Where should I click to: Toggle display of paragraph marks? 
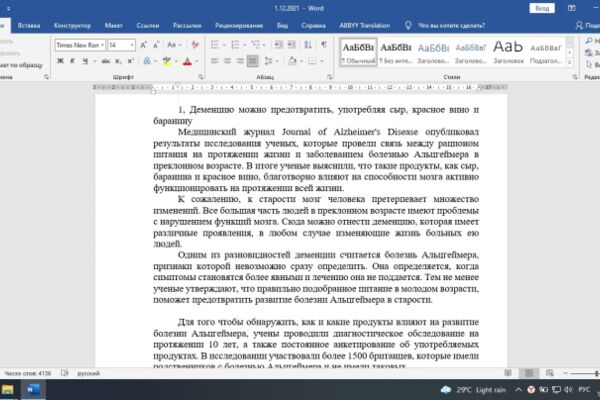coord(324,45)
